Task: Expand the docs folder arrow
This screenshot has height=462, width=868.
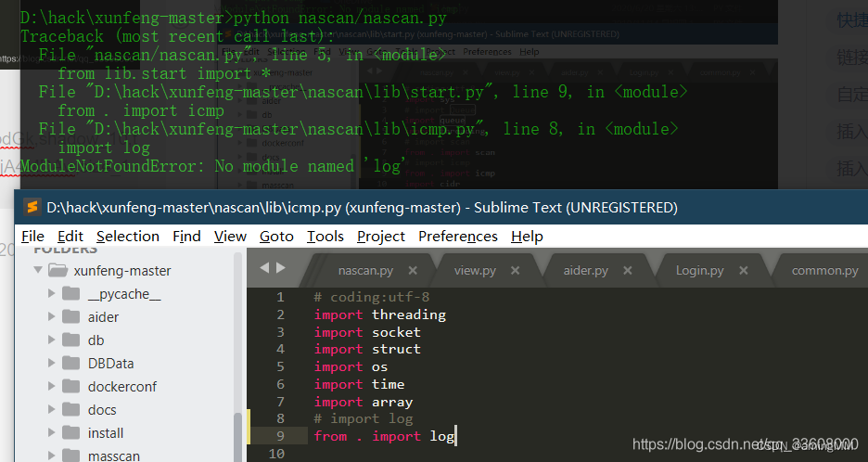Action: [52, 409]
